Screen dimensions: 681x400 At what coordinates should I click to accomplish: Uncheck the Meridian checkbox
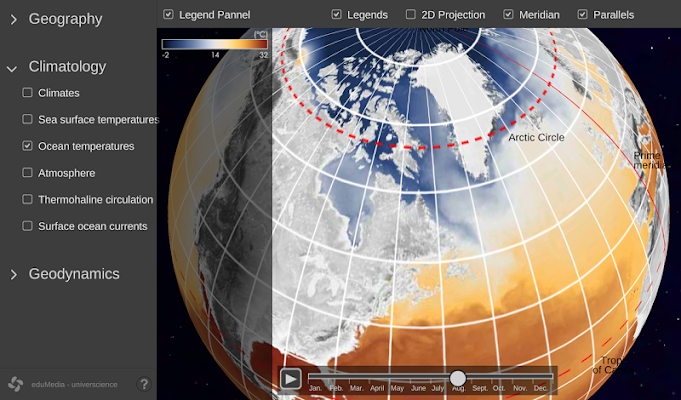[x=508, y=14]
